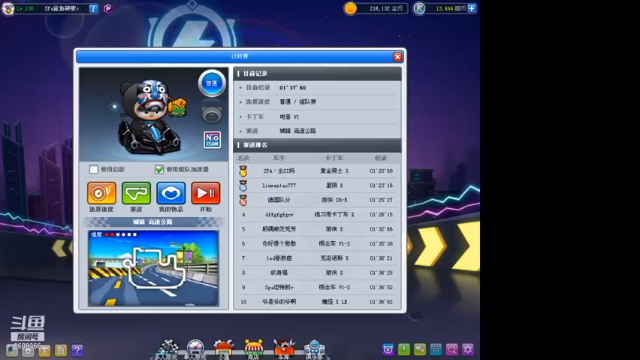Image resolution: width=640 pixels, height=360 pixels.
Task: Close the time trial dialog
Action: (x=397, y=57)
